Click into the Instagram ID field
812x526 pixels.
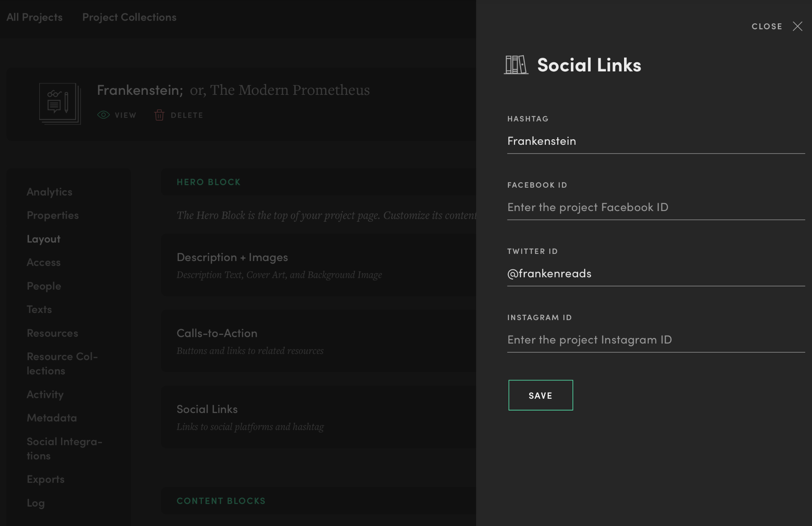[x=656, y=340]
